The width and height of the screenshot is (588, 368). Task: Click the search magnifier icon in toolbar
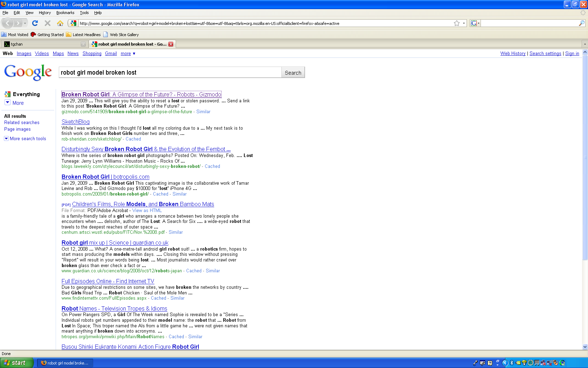[x=581, y=23]
